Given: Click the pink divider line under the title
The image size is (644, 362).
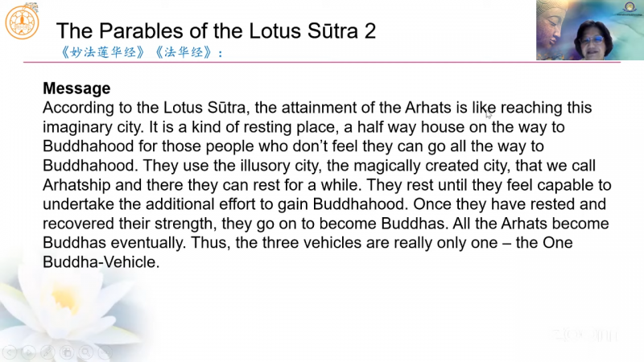Looking at the screenshot, I should tap(322, 62).
